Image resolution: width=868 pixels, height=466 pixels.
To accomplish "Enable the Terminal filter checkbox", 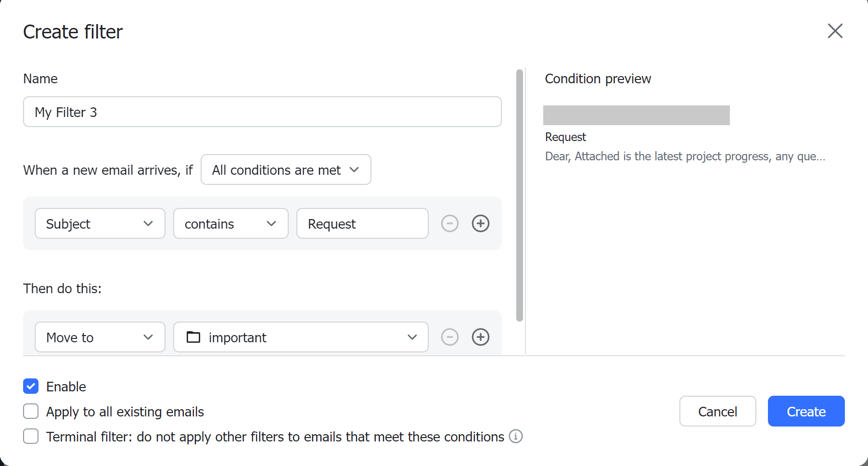I will tap(31, 436).
